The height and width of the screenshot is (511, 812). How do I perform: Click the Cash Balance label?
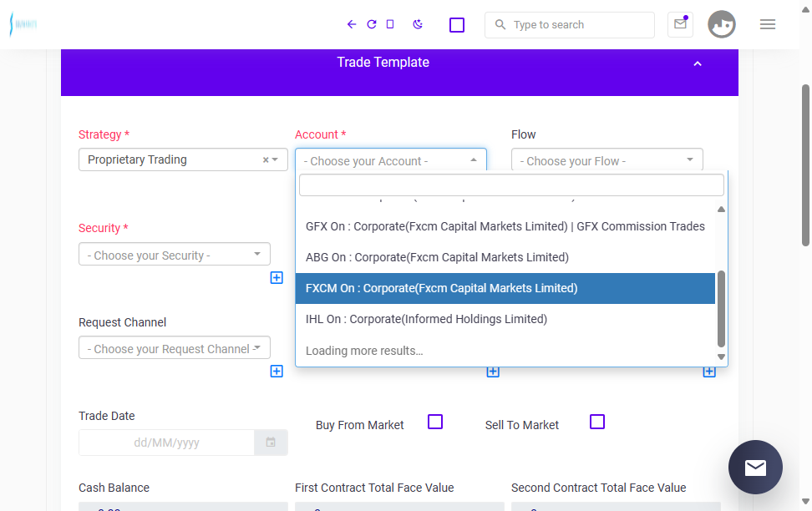pos(114,488)
